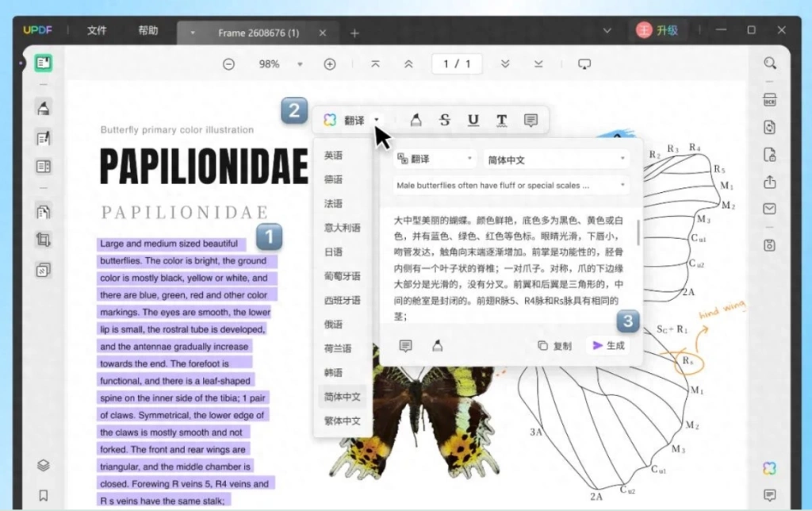This screenshot has width=812, height=511.
Task: Start slideshow presentation mode icon
Action: point(584,64)
